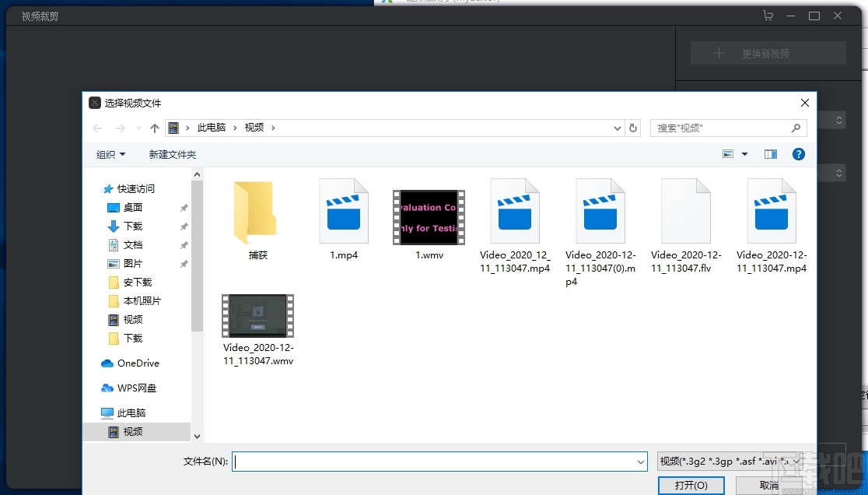The height and width of the screenshot is (495, 868).
Task: Go up one folder level
Action: point(153,127)
